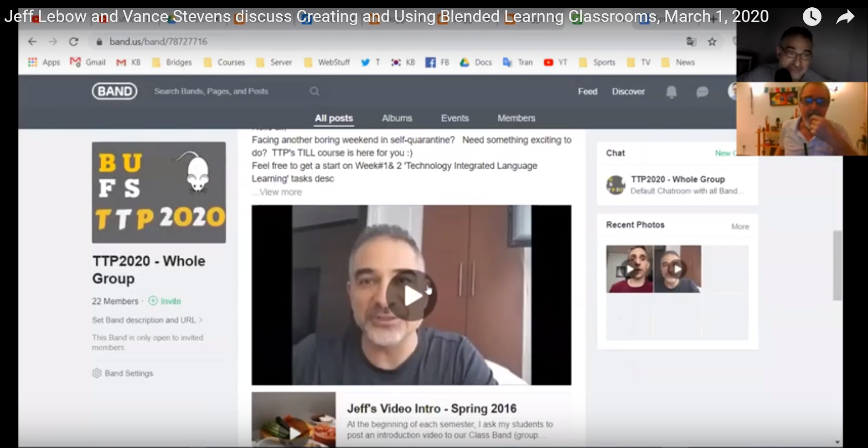Click the translate page icon
868x448 pixels.
[x=691, y=42]
